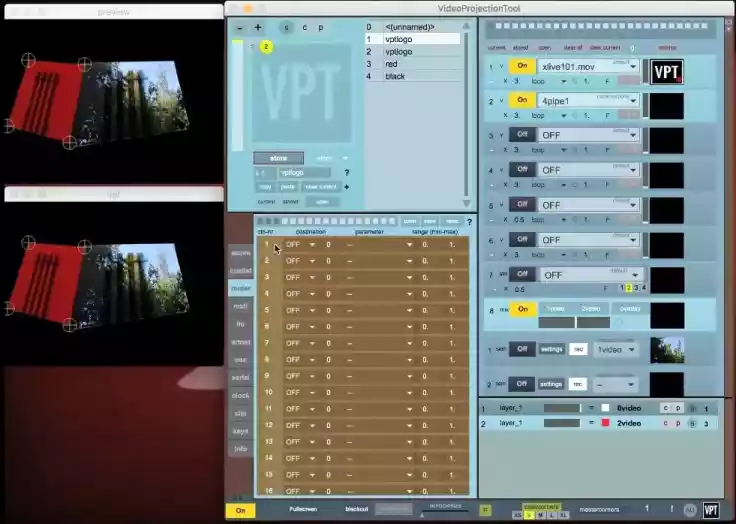Click the VPT thumbnail for source 1
Screen dimensions: 736x524
(x=667, y=72)
